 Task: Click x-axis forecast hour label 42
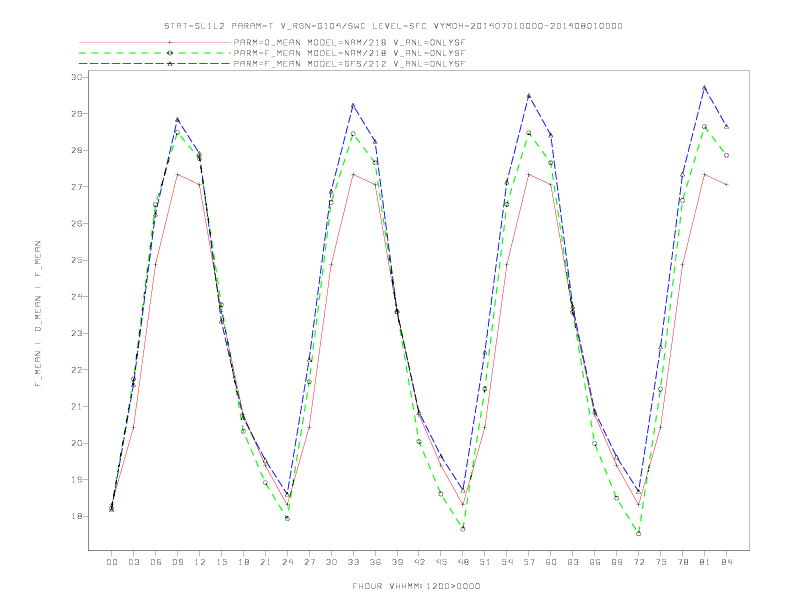[x=419, y=562]
